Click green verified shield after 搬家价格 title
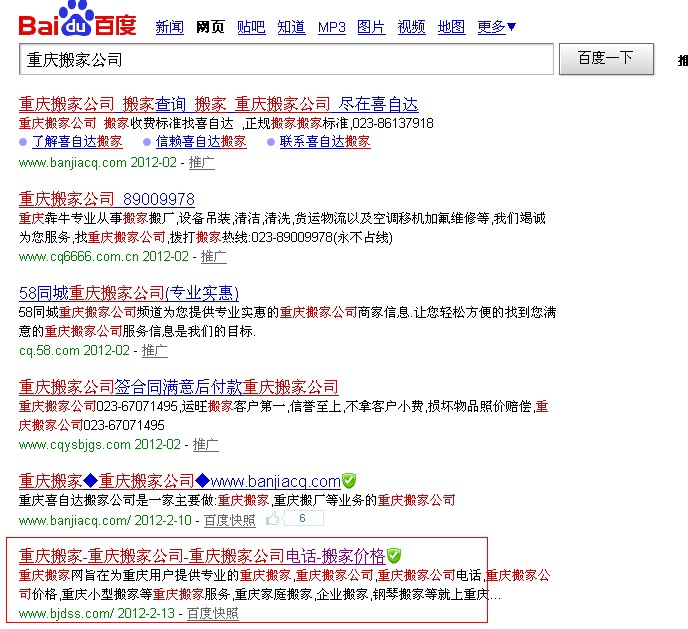 click(x=394, y=555)
